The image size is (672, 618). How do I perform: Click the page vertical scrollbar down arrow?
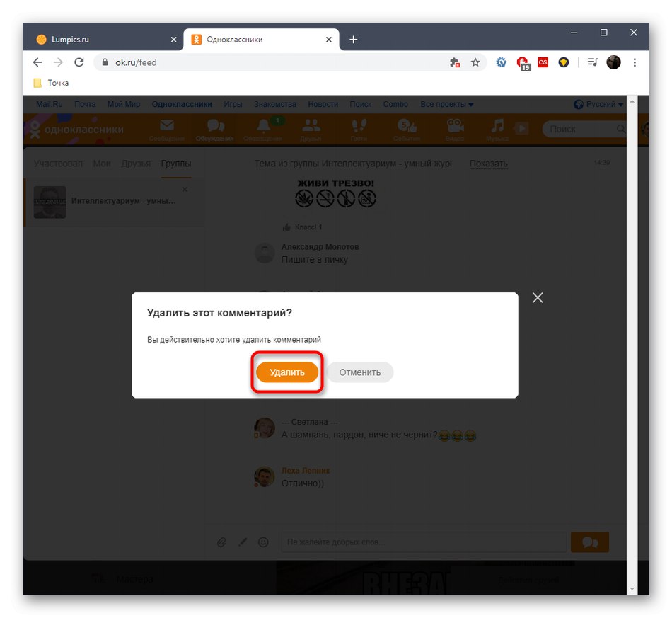coord(632,589)
